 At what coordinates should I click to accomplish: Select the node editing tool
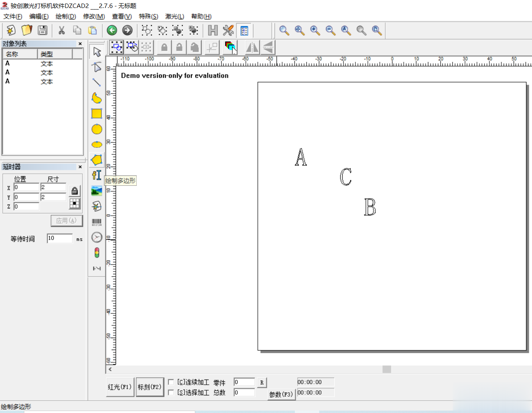[97, 67]
